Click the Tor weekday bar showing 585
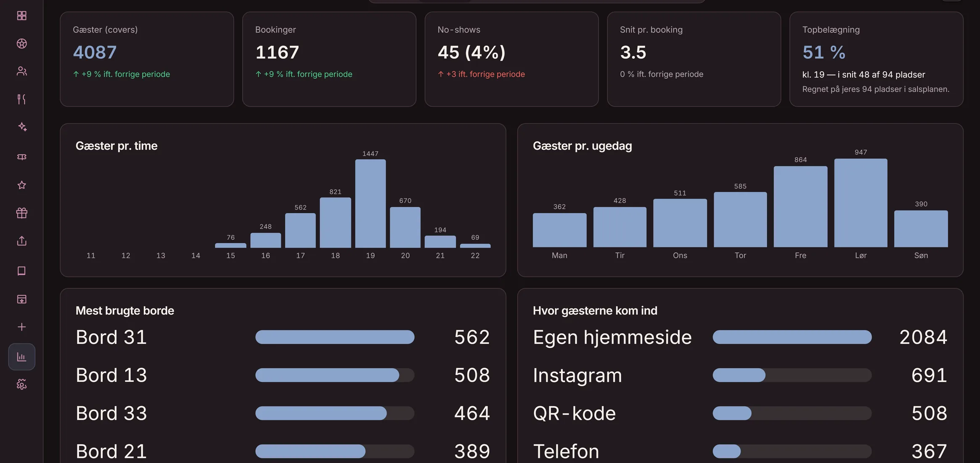Image resolution: width=980 pixels, height=463 pixels. point(740,219)
